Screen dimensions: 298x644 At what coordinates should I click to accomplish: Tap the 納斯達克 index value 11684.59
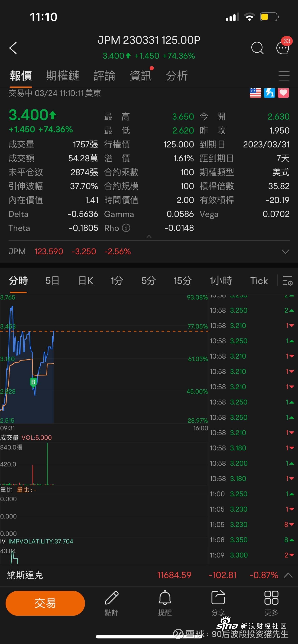pyautogui.click(x=174, y=575)
